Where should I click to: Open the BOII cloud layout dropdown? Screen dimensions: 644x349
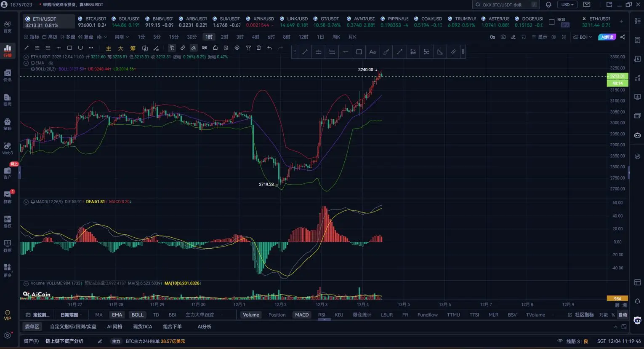tap(582, 37)
